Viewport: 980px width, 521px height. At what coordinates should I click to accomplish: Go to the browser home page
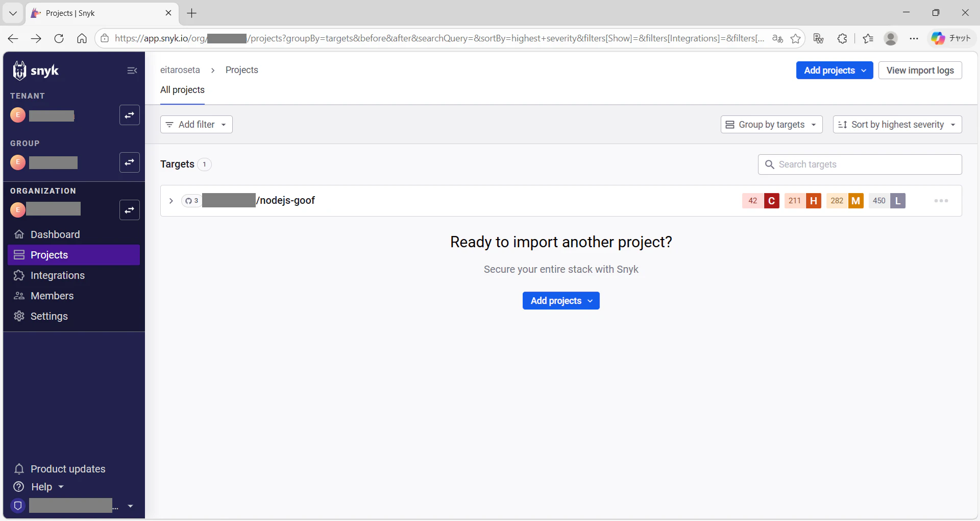[82, 38]
